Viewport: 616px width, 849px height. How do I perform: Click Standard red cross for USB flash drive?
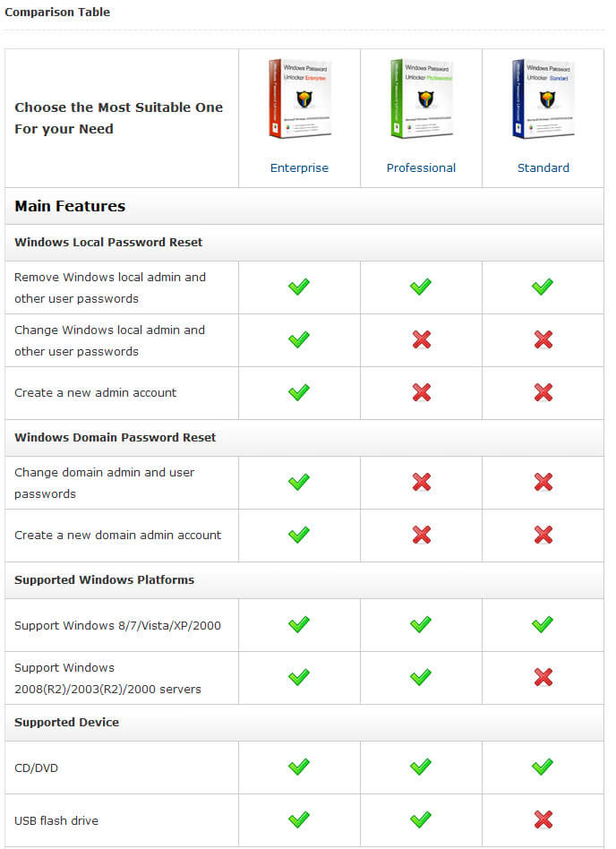pyautogui.click(x=543, y=819)
